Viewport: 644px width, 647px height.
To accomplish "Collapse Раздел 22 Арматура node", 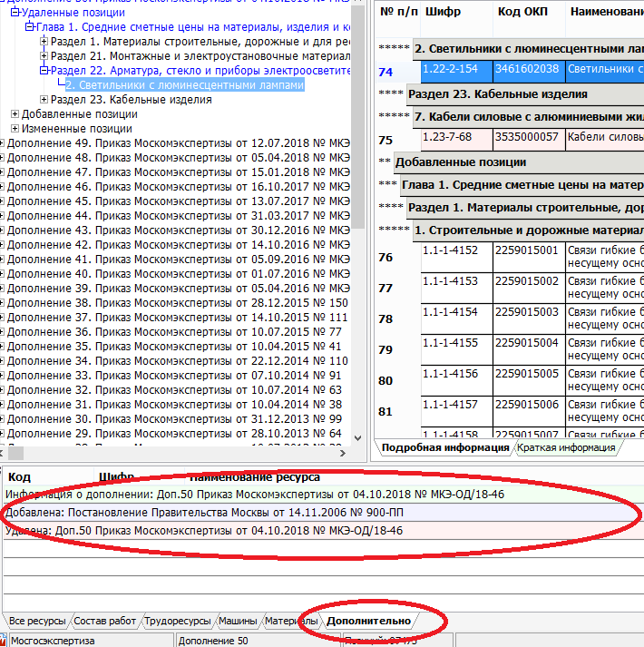I will click(44, 71).
